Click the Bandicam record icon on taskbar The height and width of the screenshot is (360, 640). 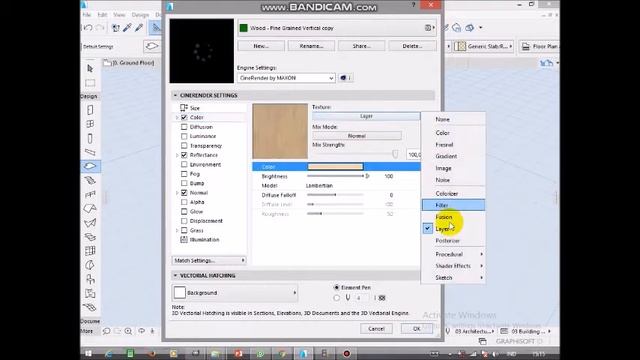346,353
